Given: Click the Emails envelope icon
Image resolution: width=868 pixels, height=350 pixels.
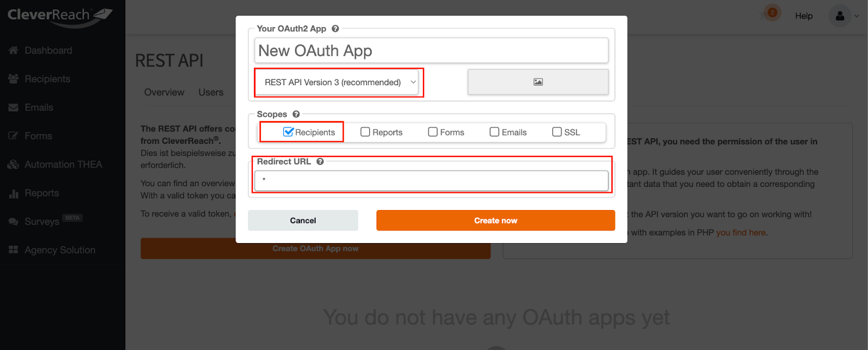Looking at the screenshot, I should pos(14,107).
